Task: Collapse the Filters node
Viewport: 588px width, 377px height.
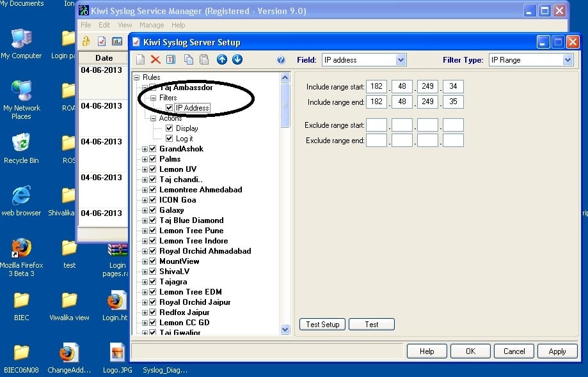Action: (x=153, y=98)
